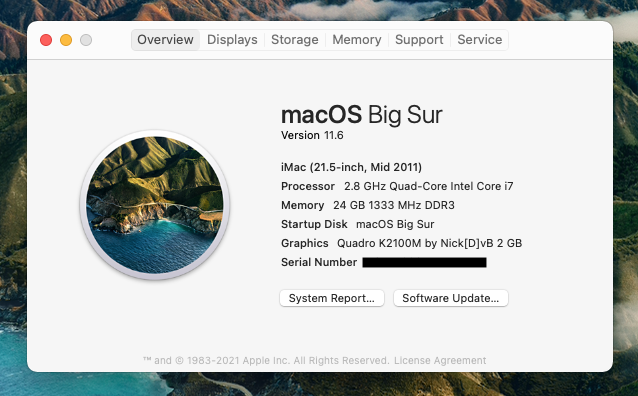The height and width of the screenshot is (396, 638).
Task: Open the License Agreement link
Action: pos(440,361)
